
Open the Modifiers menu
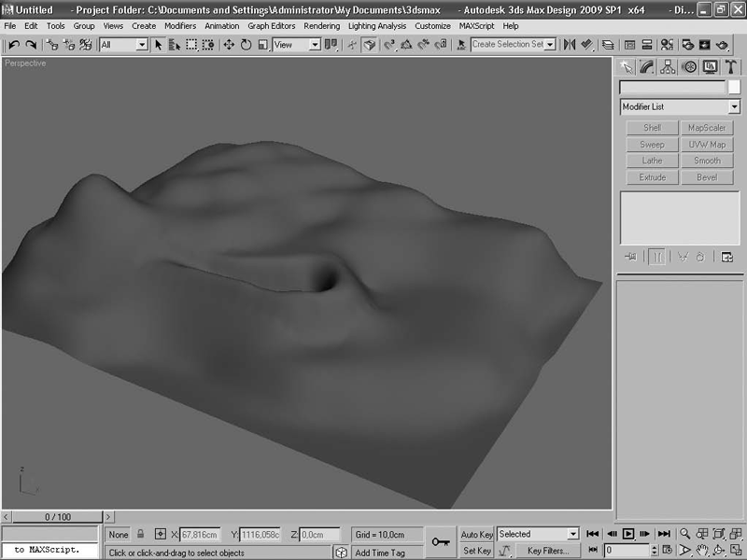click(x=180, y=26)
